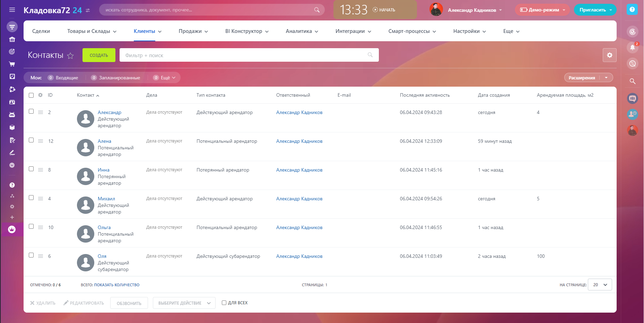Open the per-page count dropdown

(600, 285)
